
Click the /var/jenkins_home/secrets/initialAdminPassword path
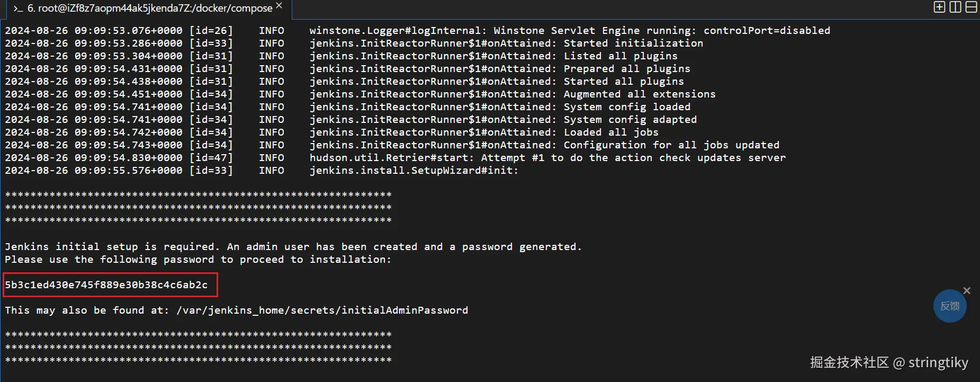click(x=322, y=310)
